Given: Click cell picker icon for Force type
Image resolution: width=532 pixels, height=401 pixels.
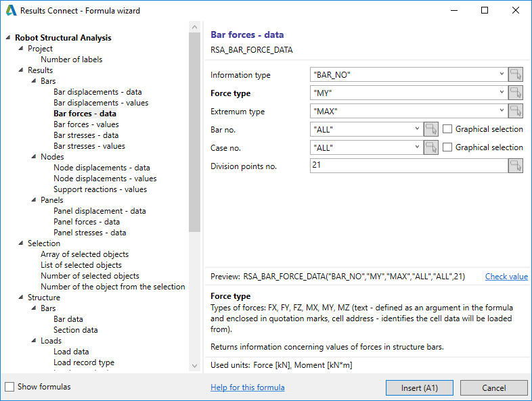Looking at the screenshot, I should point(516,93).
